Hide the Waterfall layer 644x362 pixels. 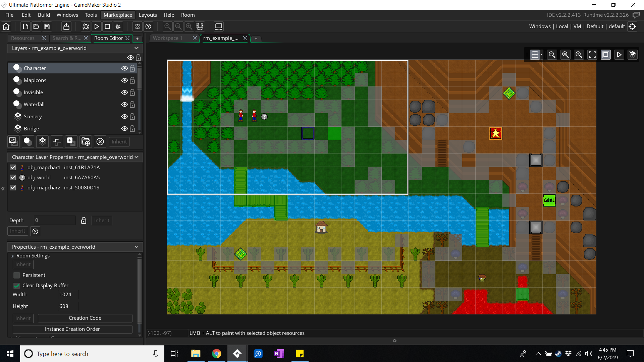point(124,105)
